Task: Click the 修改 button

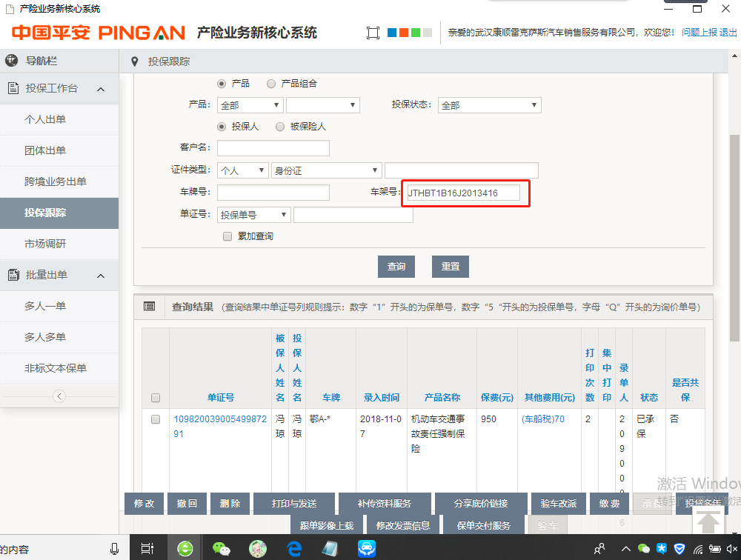Action: pos(144,504)
